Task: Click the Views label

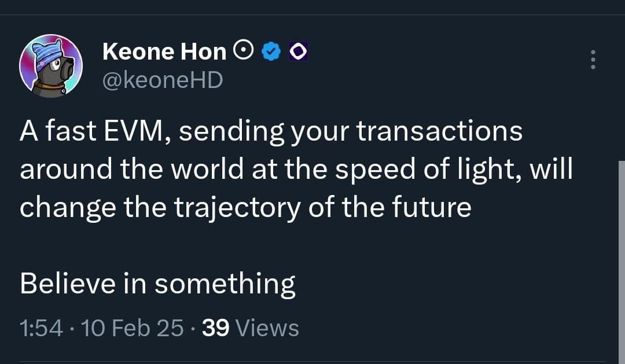Action: [268, 328]
